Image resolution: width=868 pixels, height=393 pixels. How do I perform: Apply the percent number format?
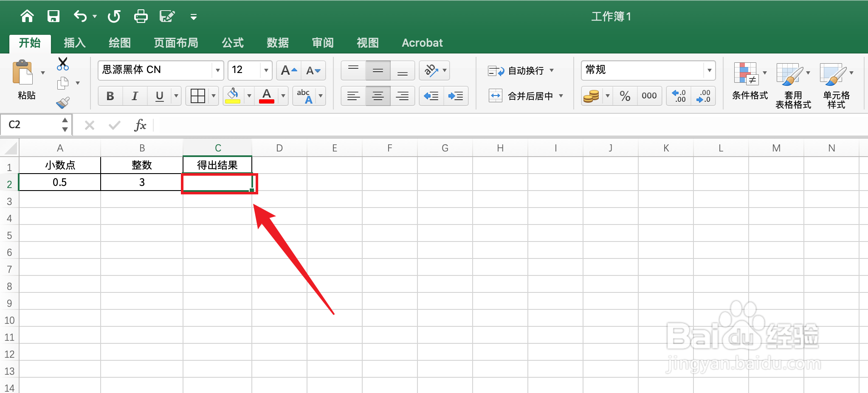click(625, 96)
